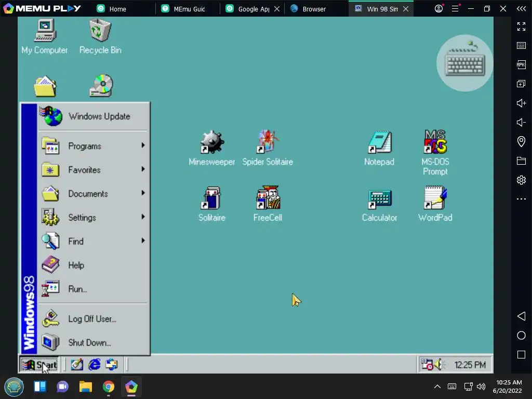
Task: Click the Windows 98 Start button
Action: 39,365
